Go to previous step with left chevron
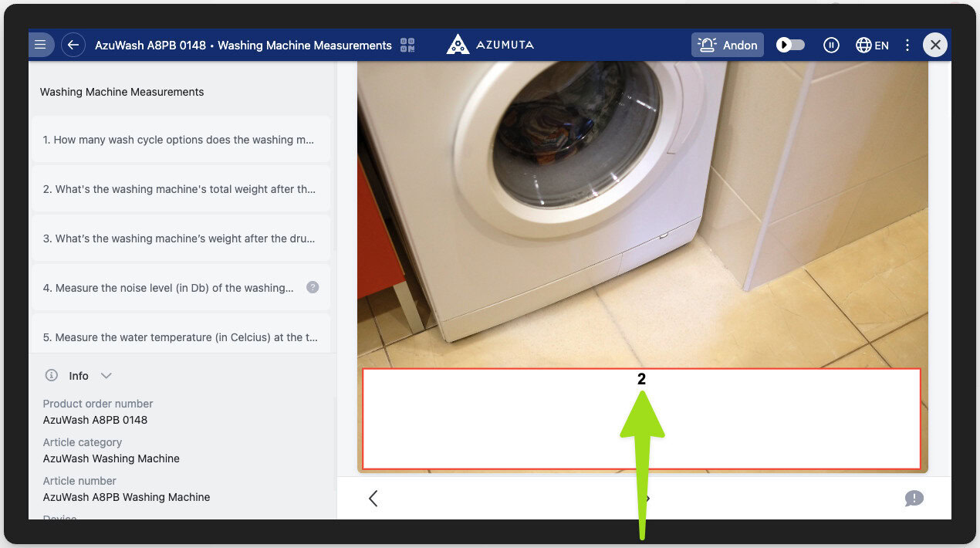The image size is (980, 548). pyautogui.click(x=373, y=499)
